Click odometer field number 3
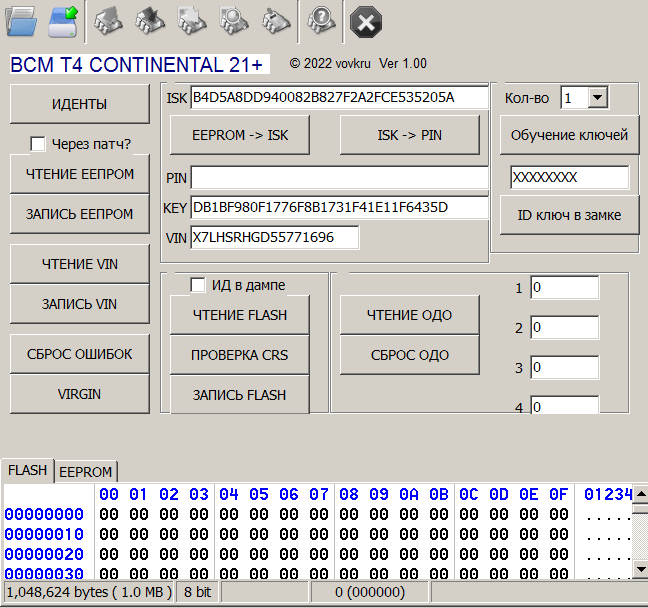 coord(565,367)
